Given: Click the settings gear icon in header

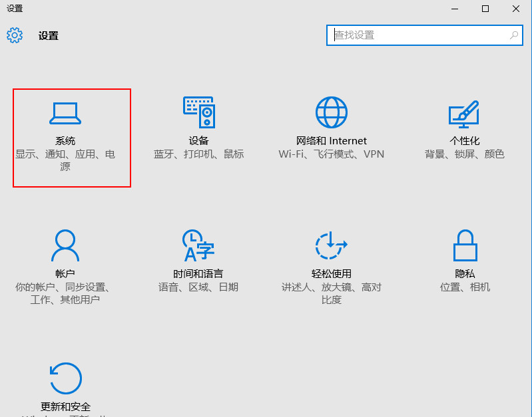Looking at the screenshot, I should coord(15,35).
